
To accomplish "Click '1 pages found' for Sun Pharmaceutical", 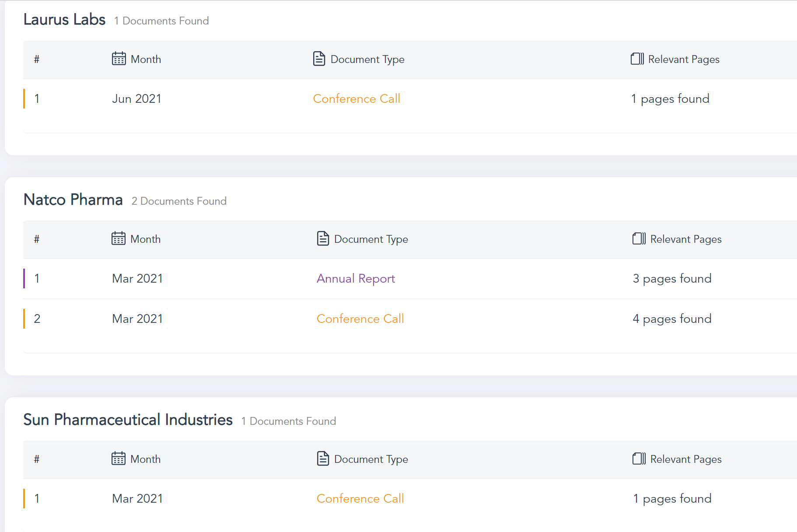I will [672, 499].
